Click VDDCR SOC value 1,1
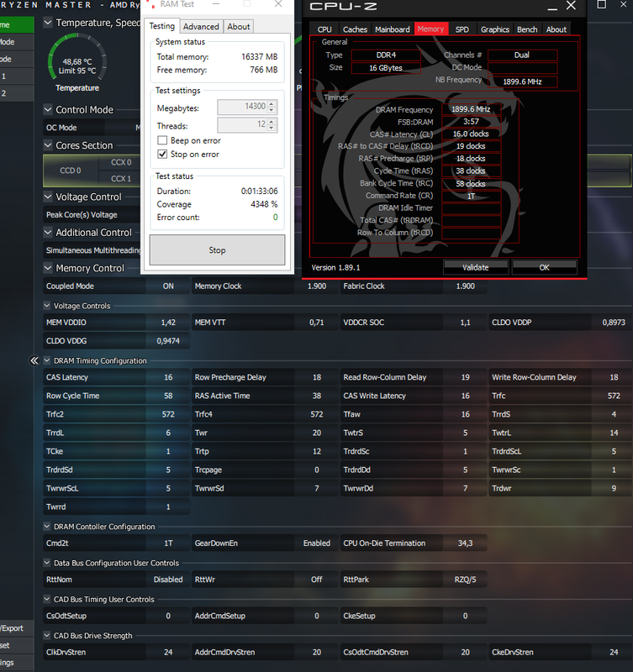Viewport: 633px width, 672px height. (465, 323)
